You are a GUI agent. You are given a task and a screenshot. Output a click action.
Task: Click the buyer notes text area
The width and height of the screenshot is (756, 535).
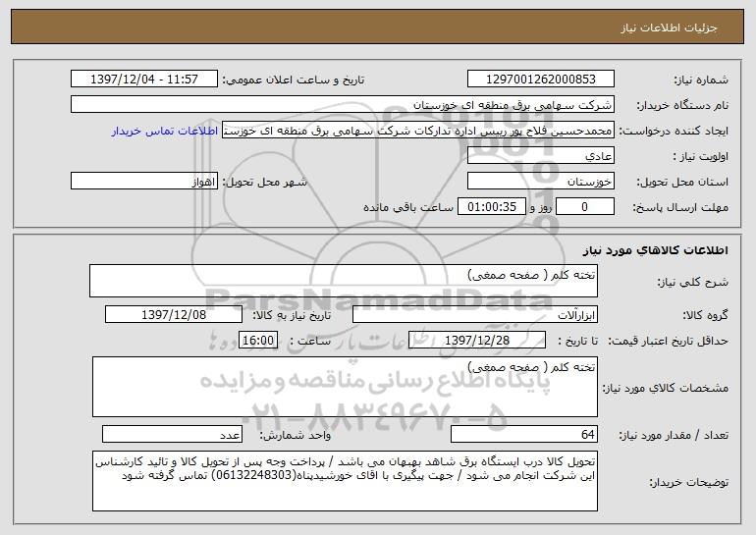click(345, 481)
